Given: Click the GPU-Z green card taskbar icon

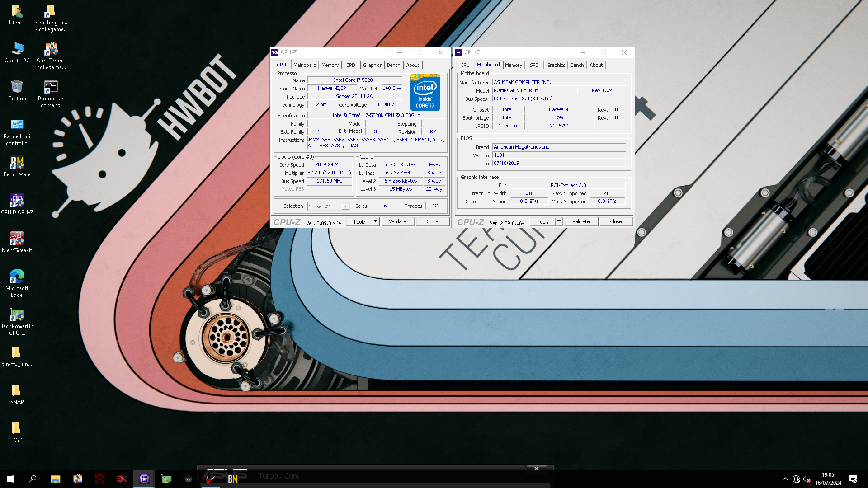Looking at the screenshot, I should pos(166,479).
